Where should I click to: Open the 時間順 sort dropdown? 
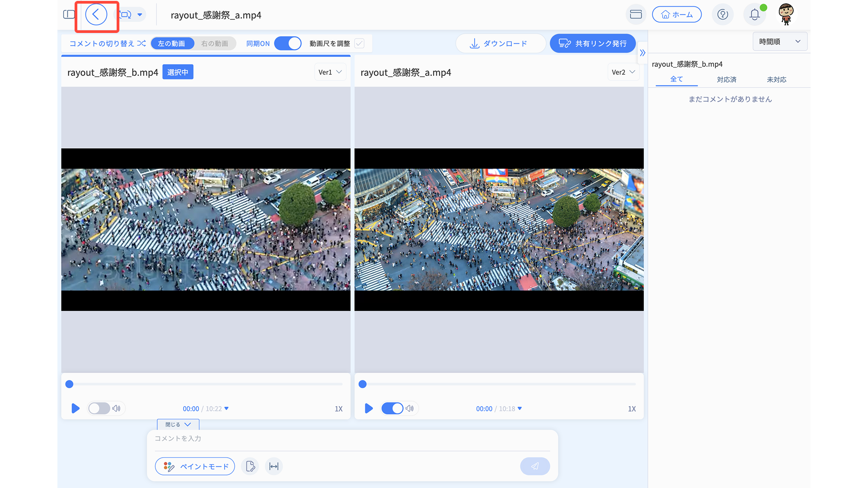779,42
